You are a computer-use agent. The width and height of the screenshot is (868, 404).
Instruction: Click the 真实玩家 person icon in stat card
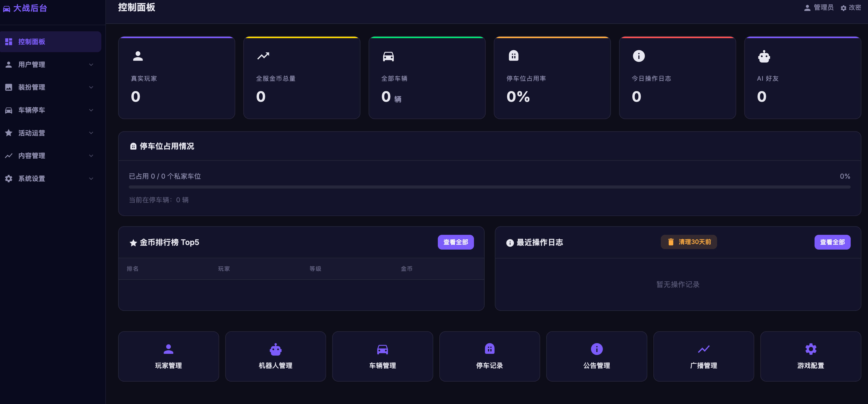(x=138, y=56)
